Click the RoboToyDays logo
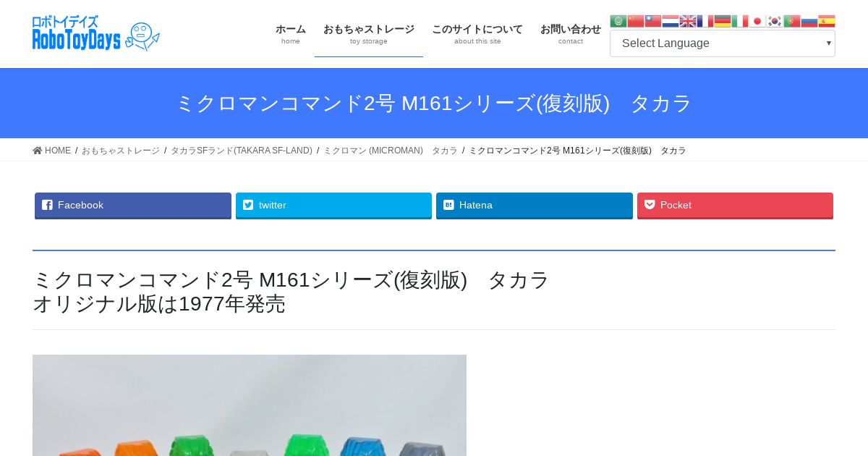Image resolution: width=868 pixels, height=456 pixels. (x=96, y=33)
